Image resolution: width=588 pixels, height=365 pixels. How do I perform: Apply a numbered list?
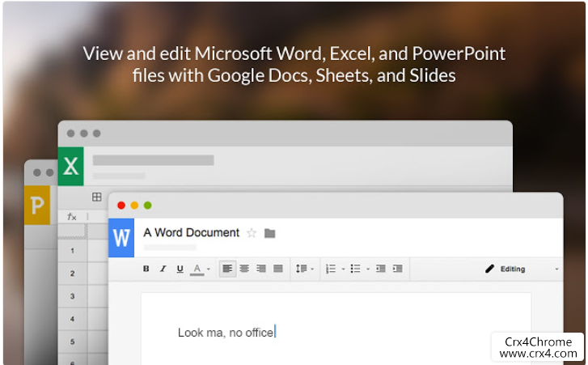pos(331,269)
